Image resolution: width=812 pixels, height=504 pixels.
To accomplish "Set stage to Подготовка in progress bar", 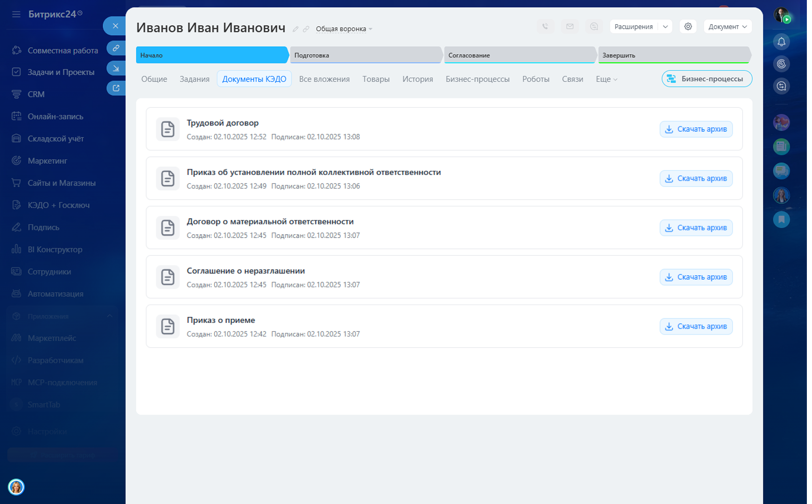I will click(x=365, y=55).
